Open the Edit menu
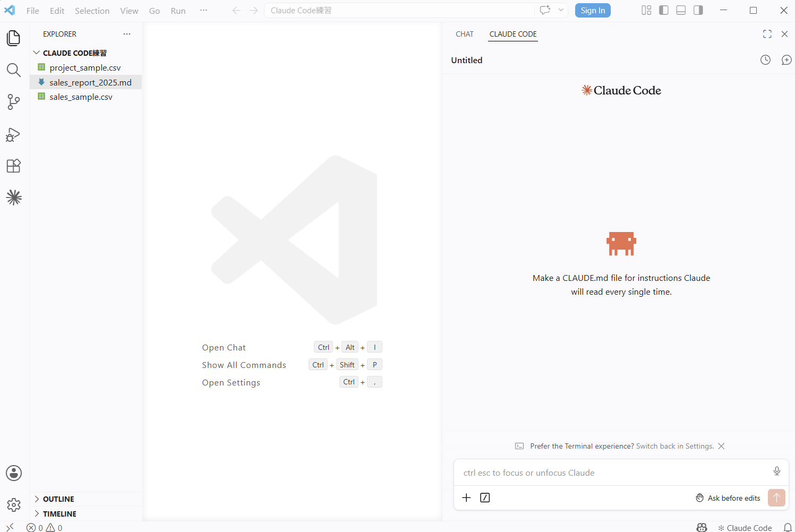The height and width of the screenshot is (532, 795). (x=57, y=11)
